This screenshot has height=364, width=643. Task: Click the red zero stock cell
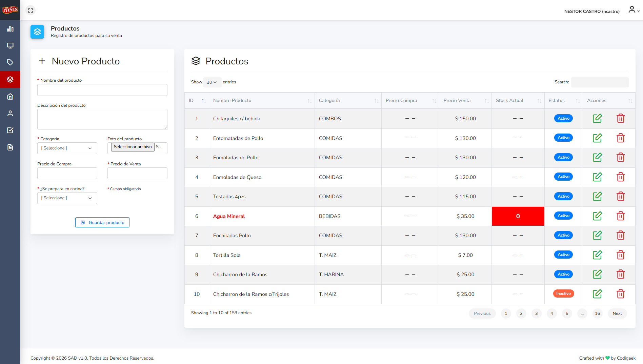tap(518, 216)
